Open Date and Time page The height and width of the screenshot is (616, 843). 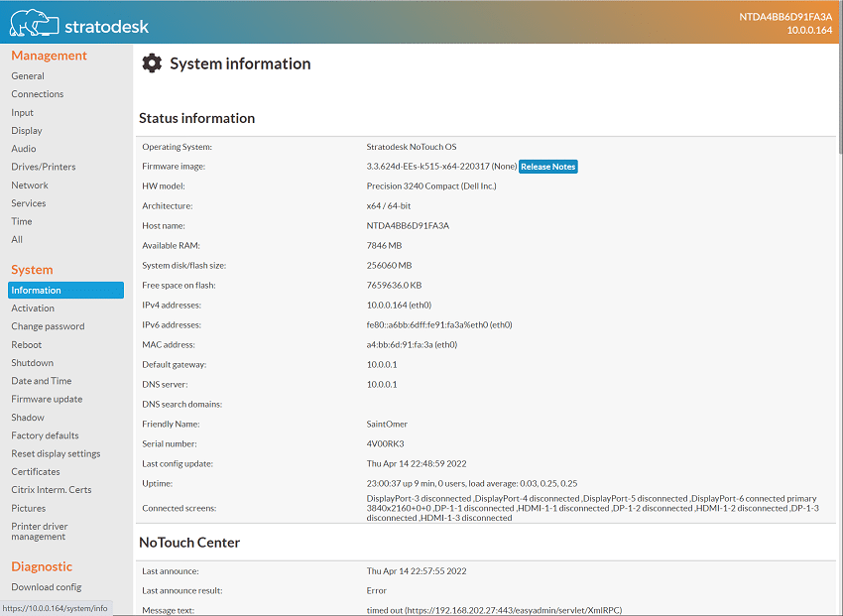click(x=42, y=381)
